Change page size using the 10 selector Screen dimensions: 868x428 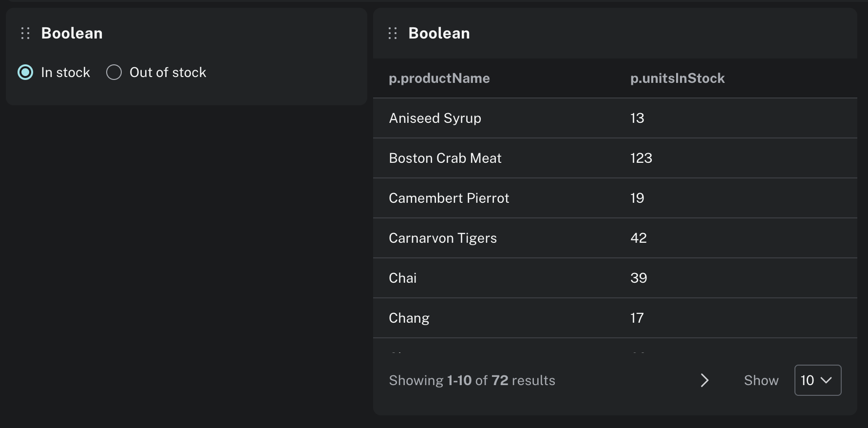(817, 380)
